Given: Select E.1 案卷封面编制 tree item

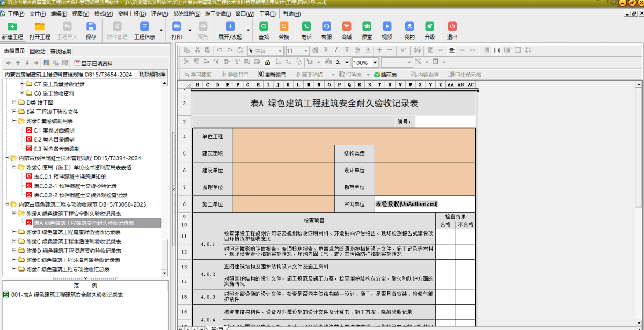Looking at the screenshot, I should 54,130.
